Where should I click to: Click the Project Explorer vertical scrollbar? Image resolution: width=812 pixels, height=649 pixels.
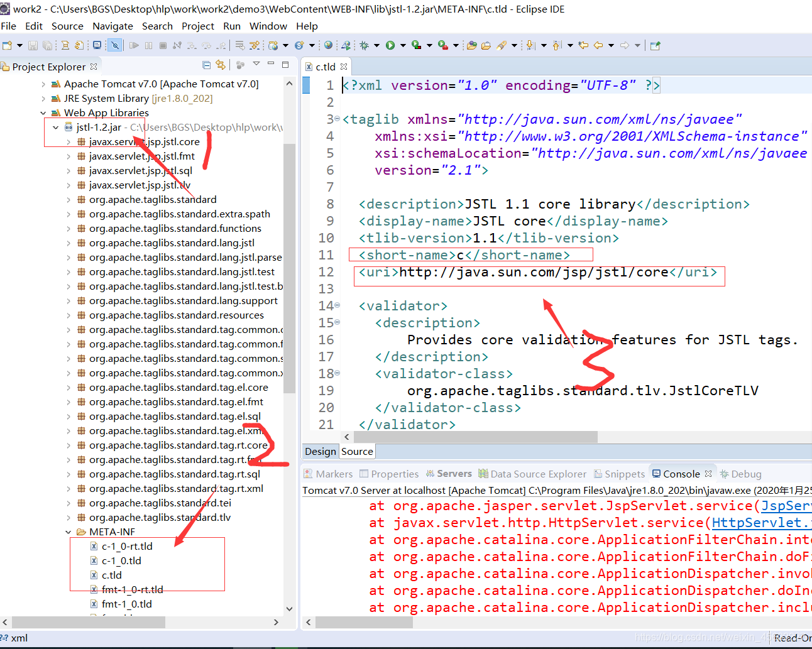point(289,268)
